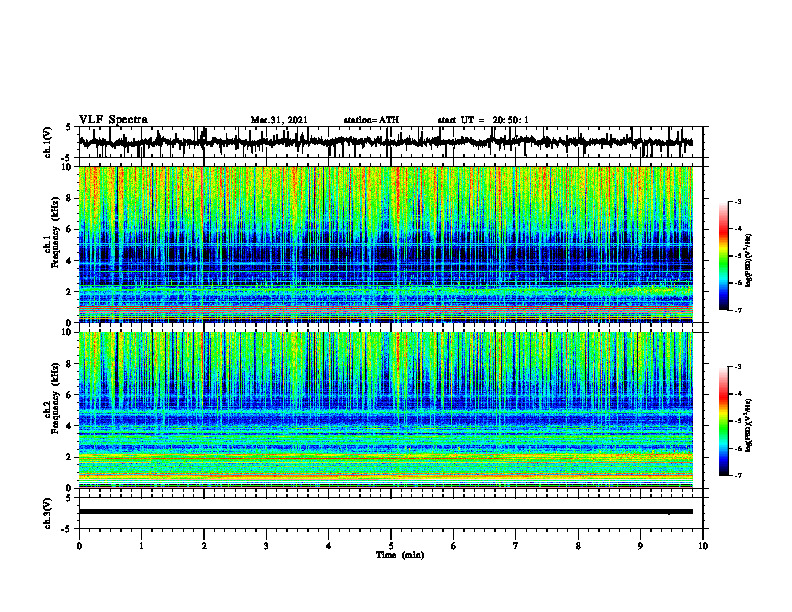The width and height of the screenshot is (792, 612).
Task: Click the ch.1 spectrogram color scale bar
Action: (724, 256)
